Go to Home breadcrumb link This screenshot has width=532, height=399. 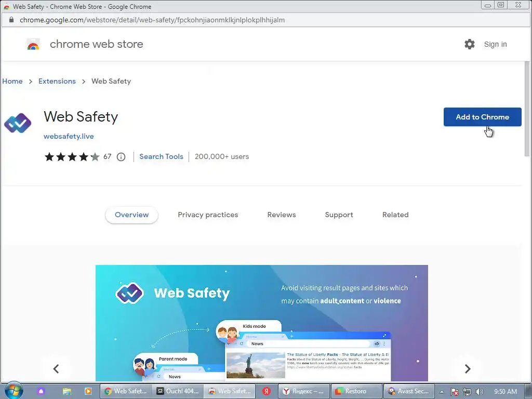click(x=12, y=81)
